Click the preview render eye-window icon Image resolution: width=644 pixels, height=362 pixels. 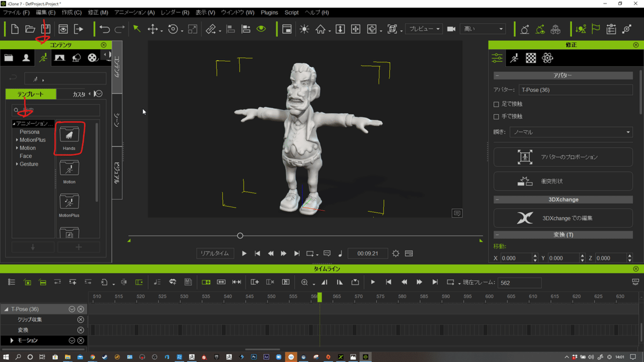tap(63, 29)
